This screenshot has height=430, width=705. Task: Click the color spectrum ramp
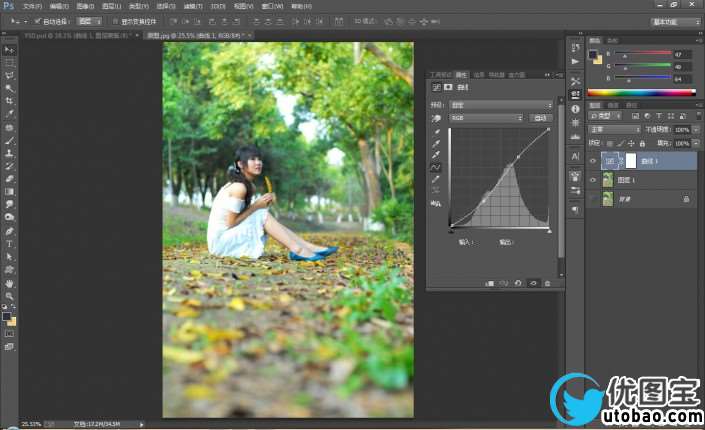coord(642,93)
